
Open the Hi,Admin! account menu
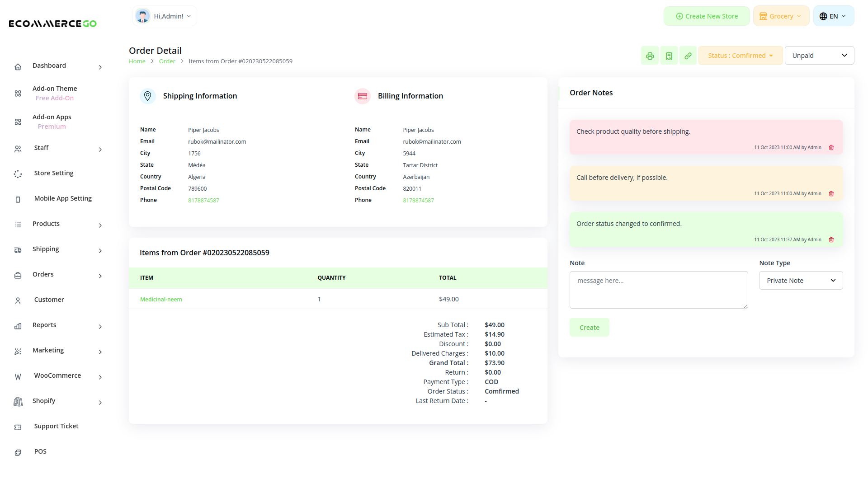(x=164, y=16)
